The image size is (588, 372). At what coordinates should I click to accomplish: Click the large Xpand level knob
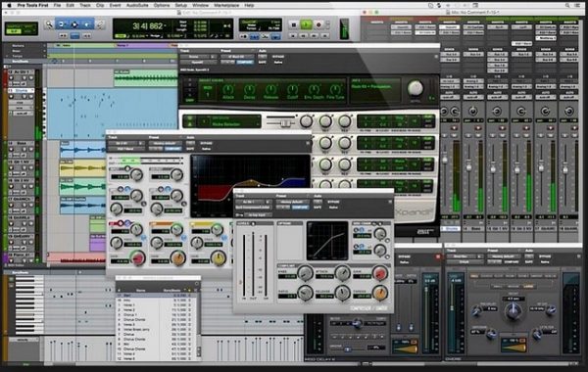coord(416,88)
